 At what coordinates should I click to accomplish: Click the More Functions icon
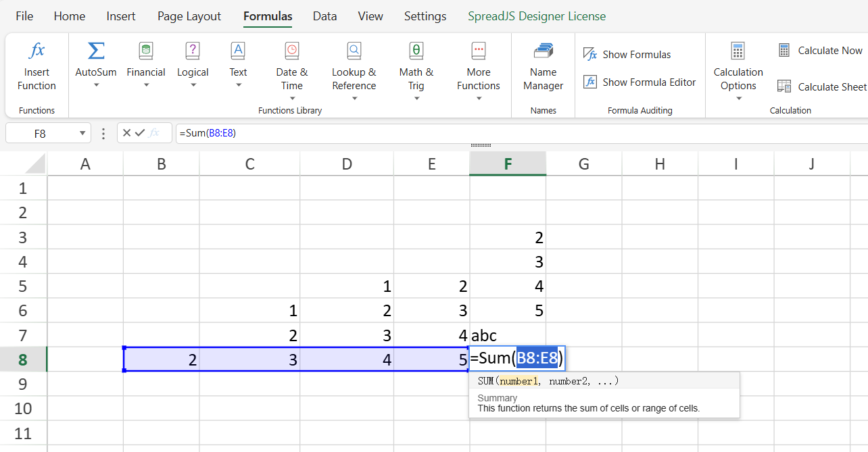[x=479, y=51]
